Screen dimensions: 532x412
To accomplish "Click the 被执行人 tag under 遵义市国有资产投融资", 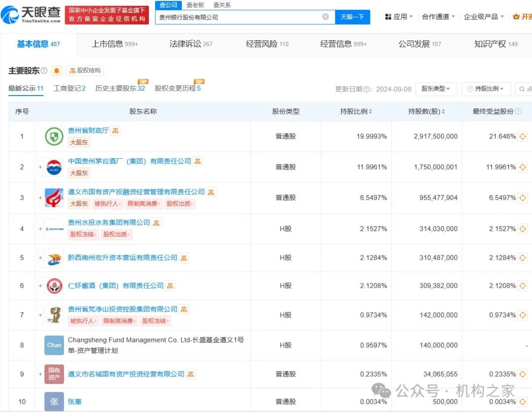I will tap(107, 204).
